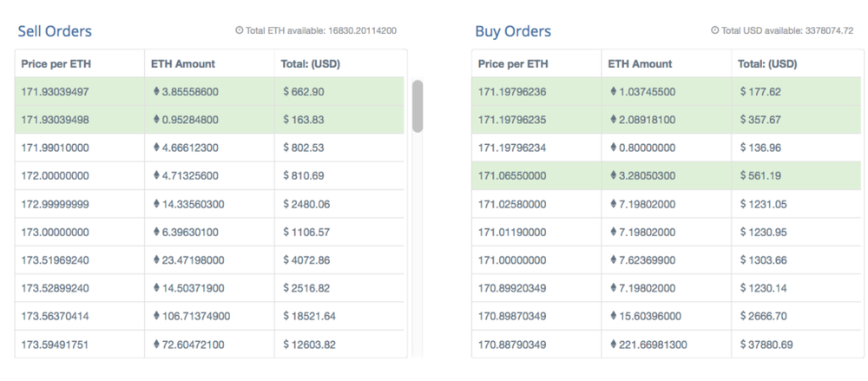The image size is (868, 381).
Task: Click the ETH diamond icon next to 14.33560300
Action: pyautogui.click(x=156, y=204)
